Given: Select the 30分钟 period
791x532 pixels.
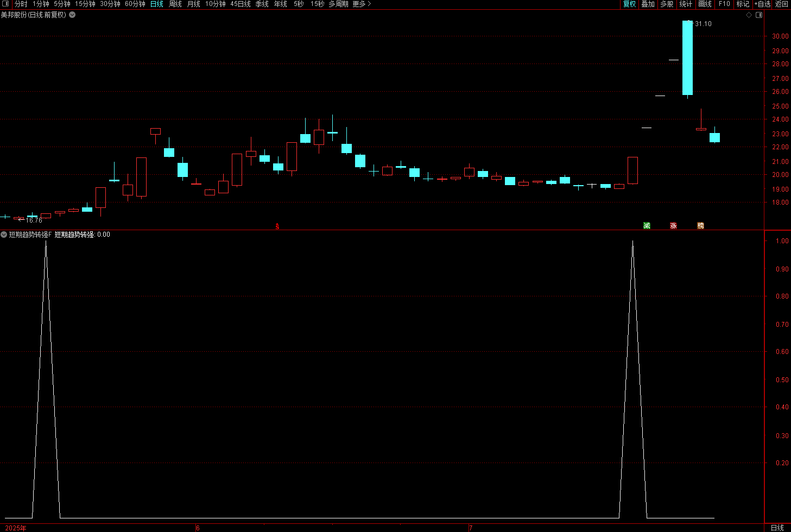Looking at the screenshot, I should 110,4.
